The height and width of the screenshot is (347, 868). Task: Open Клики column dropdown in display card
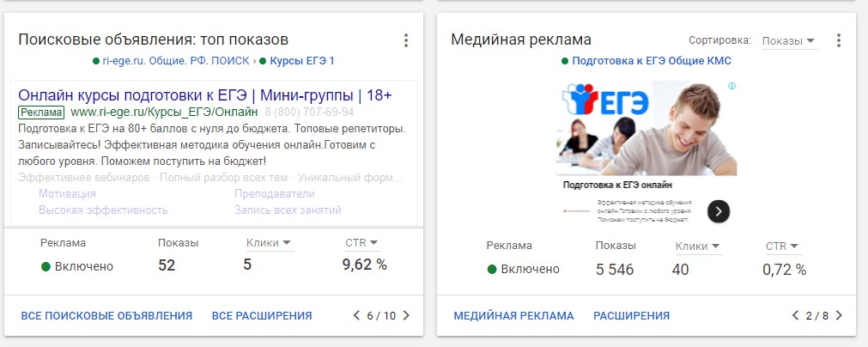point(698,247)
